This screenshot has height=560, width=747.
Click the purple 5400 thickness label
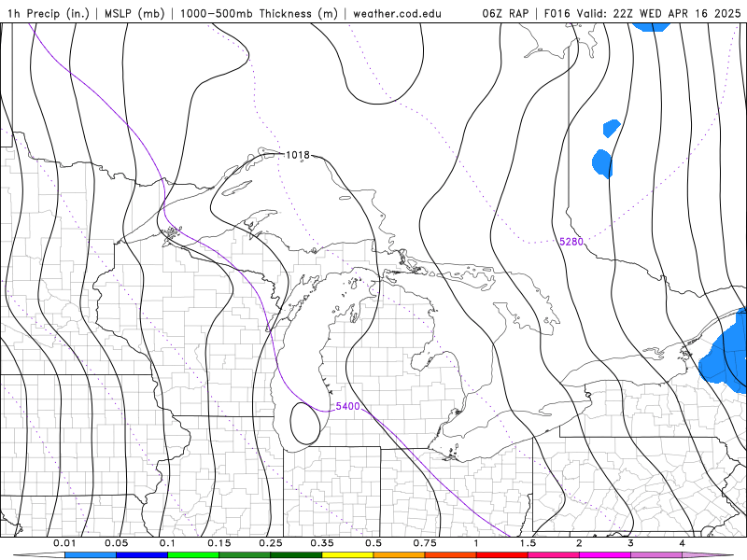coord(347,406)
